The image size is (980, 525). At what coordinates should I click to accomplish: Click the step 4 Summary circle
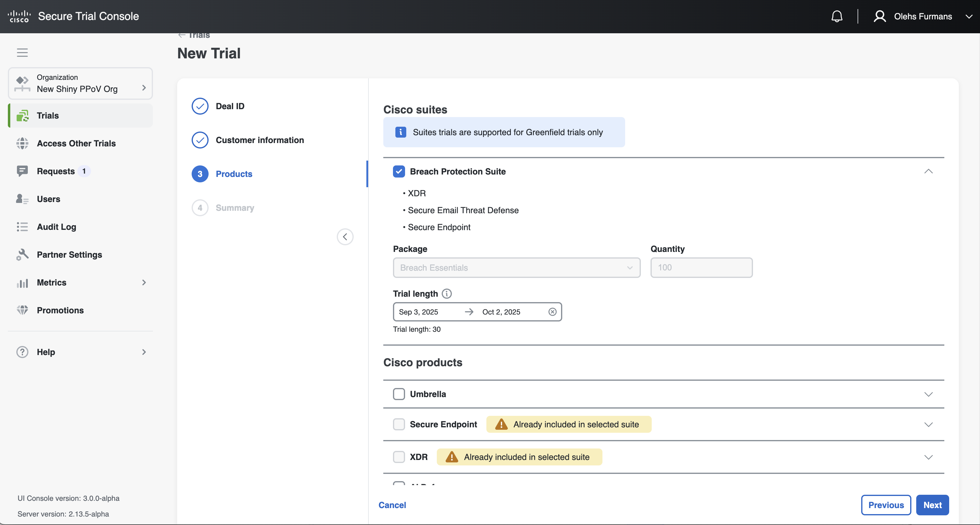(200, 208)
